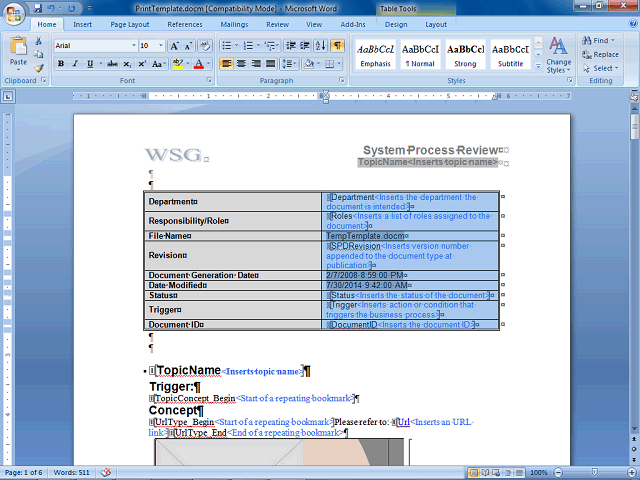This screenshot has width=640, height=480.
Task: Open the Table Tools Design tab
Action: (x=396, y=24)
